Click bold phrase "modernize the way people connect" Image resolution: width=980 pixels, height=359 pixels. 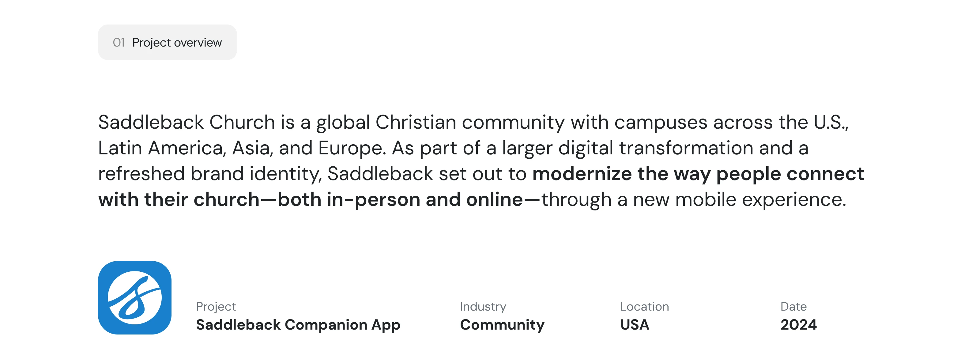698,174
